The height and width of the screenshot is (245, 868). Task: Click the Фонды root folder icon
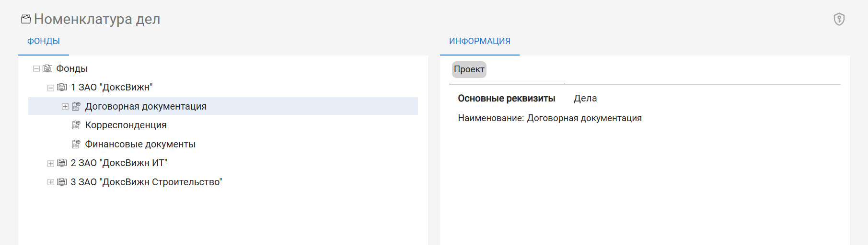[47, 68]
